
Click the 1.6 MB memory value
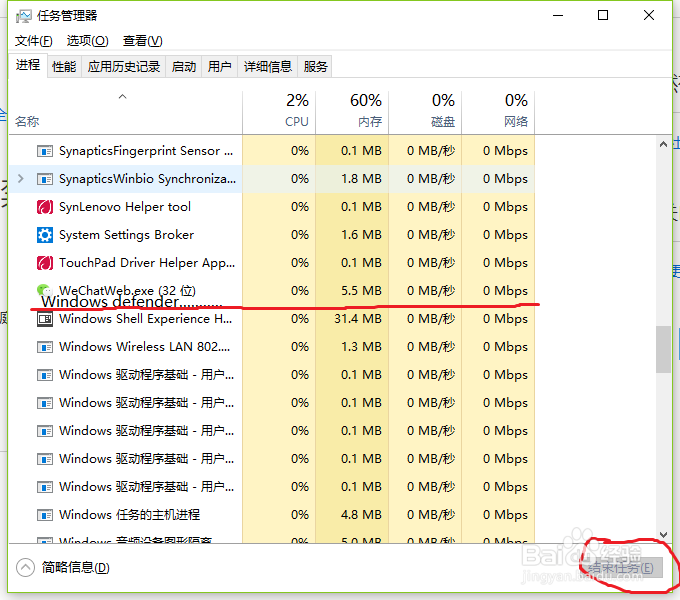(x=361, y=235)
